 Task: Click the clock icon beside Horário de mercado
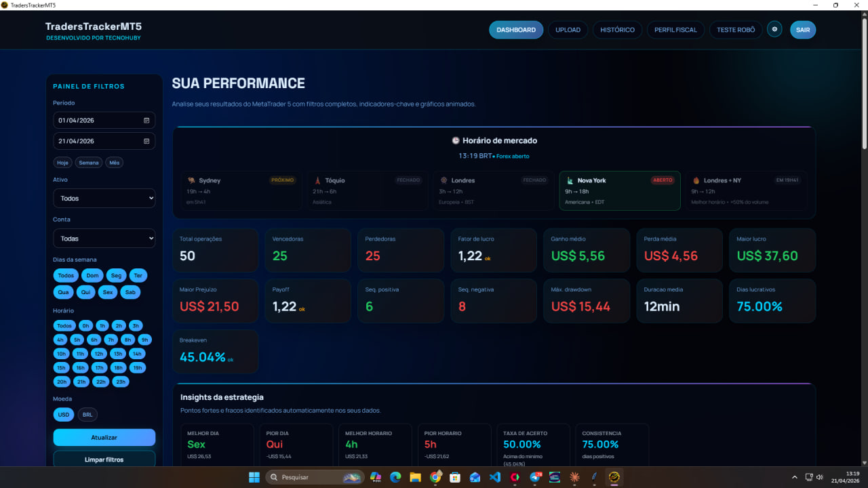coord(456,140)
